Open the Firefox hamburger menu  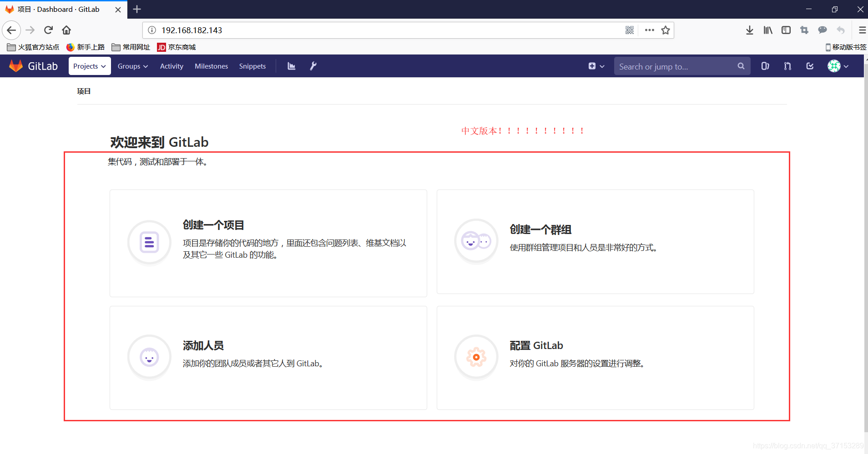[862, 30]
